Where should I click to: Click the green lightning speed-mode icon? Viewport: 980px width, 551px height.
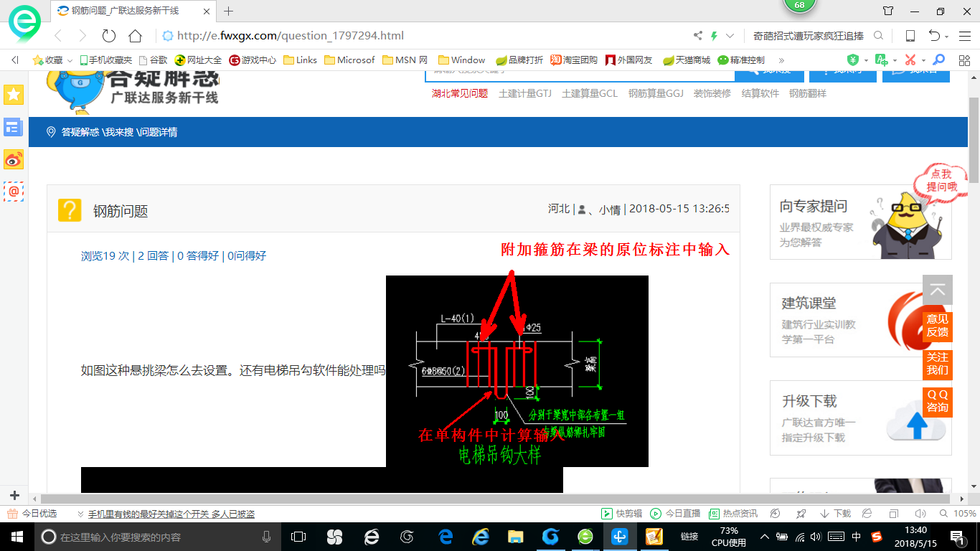click(714, 36)
